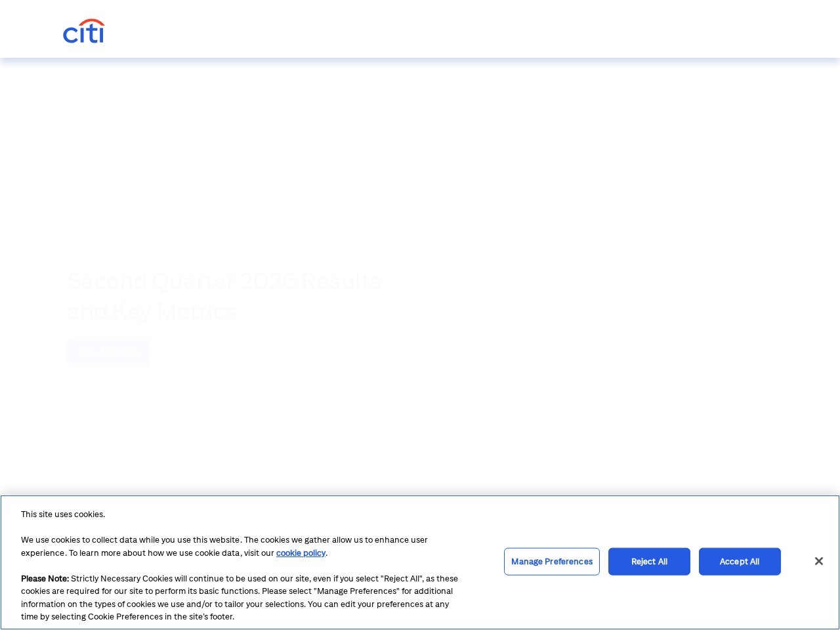Click the "This site uses cookies." text
Screen dimensions: 840x630
[63, 514]
